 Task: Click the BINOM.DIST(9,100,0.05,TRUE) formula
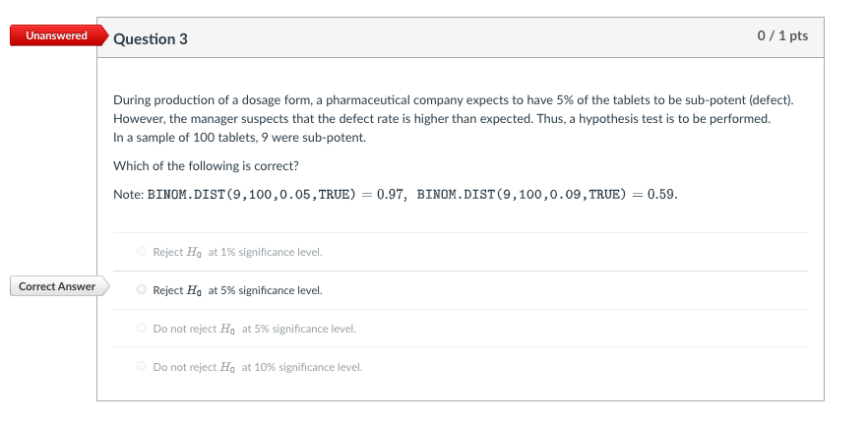[x=251, y=194]
